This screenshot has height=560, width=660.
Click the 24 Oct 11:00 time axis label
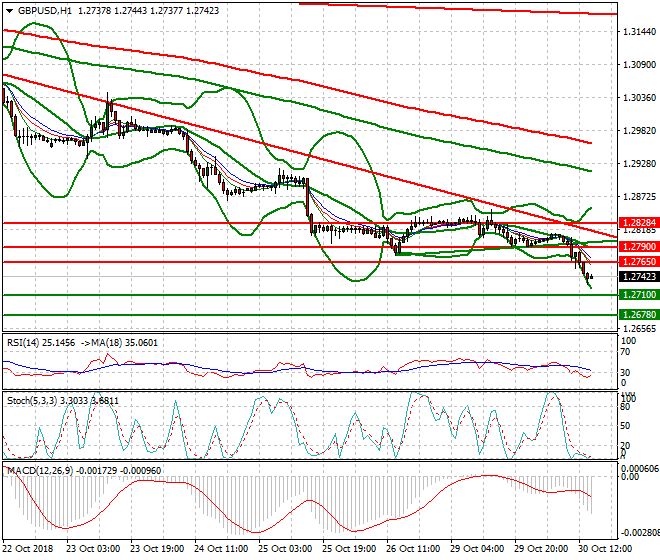click(221, 549)
